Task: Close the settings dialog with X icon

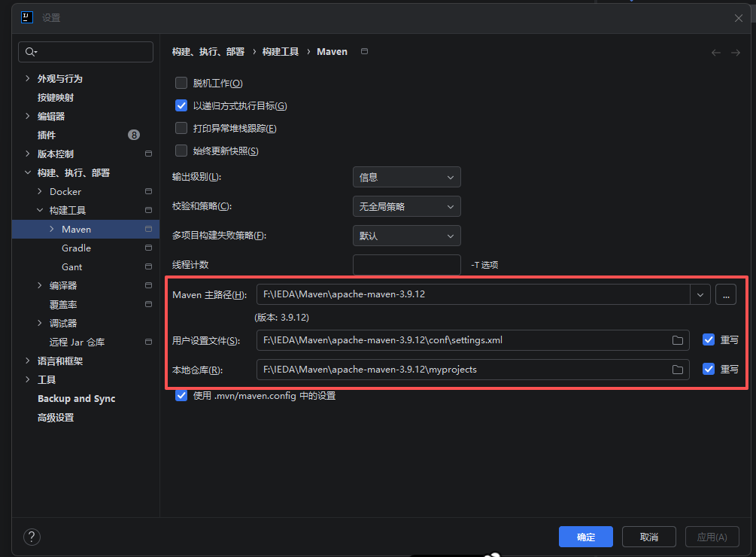Action: tap(738, 18)
